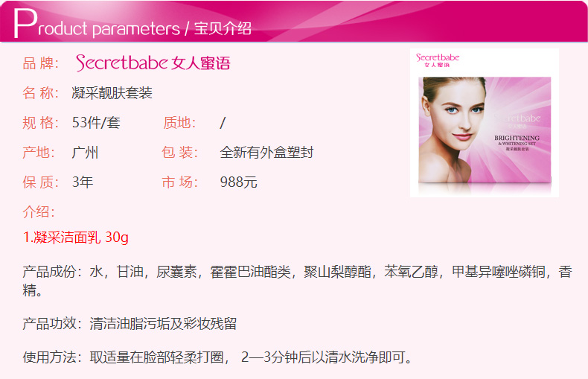Click shelf life value 3年
Image resolution: width=588 pixels, height=379 pixels.
tap(83, 182)
